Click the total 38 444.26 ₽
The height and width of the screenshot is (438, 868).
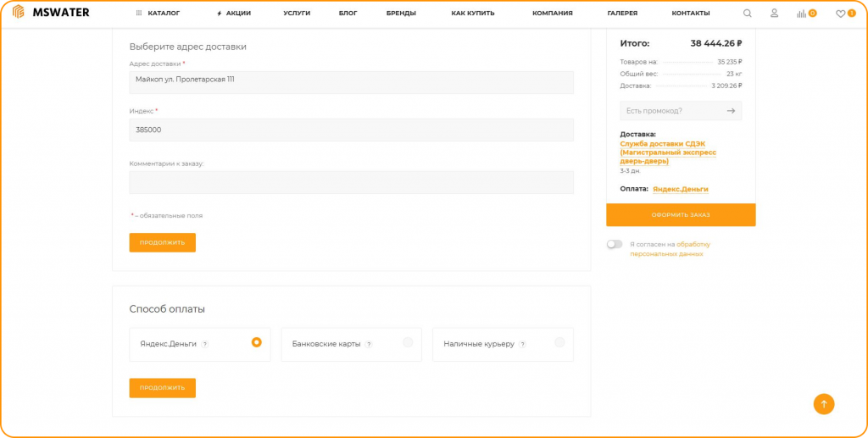pos(716,43)
